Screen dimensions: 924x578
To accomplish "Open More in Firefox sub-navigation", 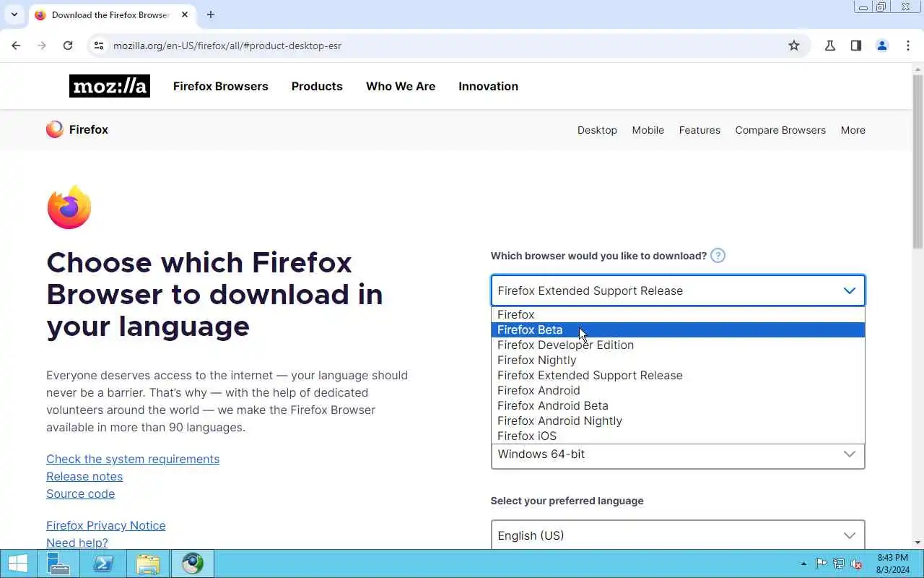I will 853,130.
